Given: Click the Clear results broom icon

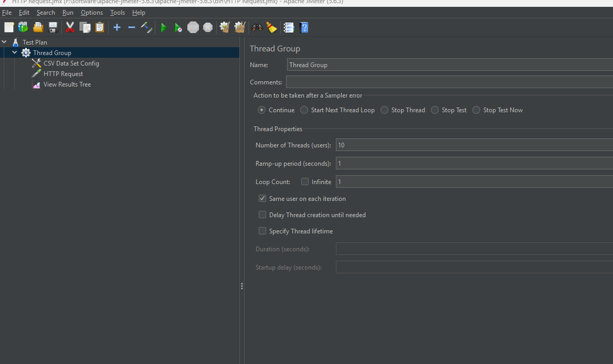Looking at the screenshot, I should (225, 27).
